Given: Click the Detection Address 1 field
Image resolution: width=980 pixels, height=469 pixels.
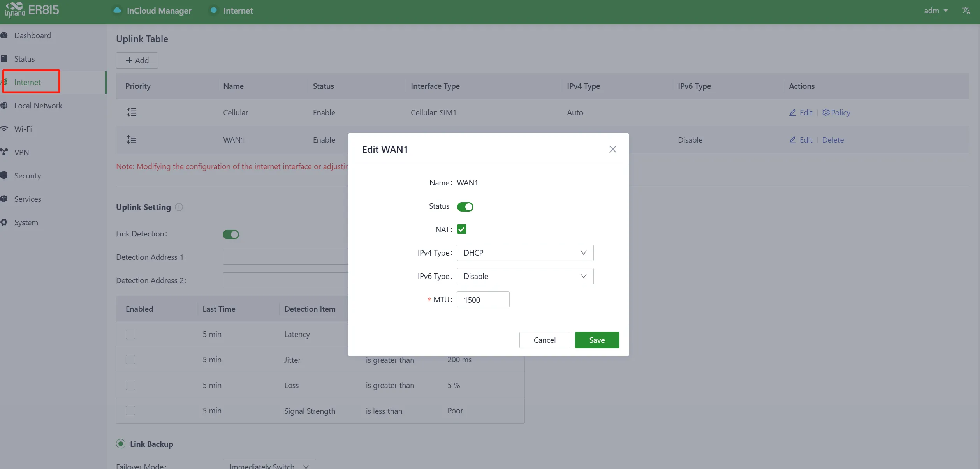Looking at the screenshot, I should click(x=285, y=257).
